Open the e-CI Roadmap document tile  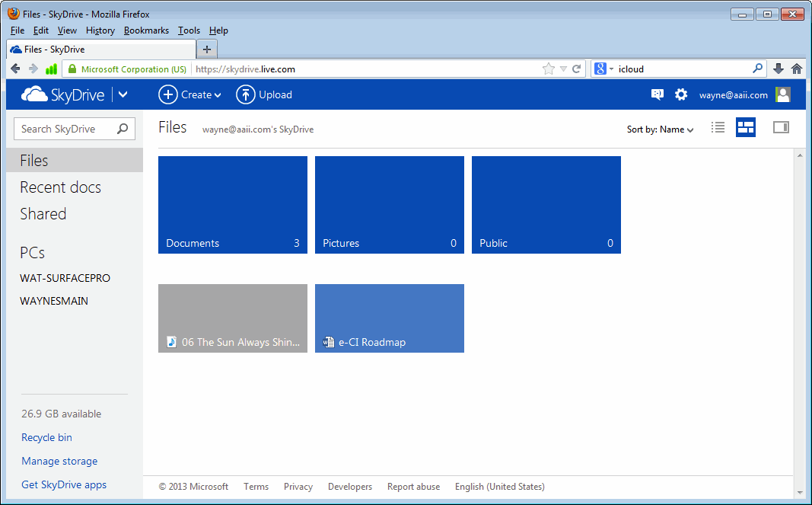pyautogui.click(x=390, y=318)
